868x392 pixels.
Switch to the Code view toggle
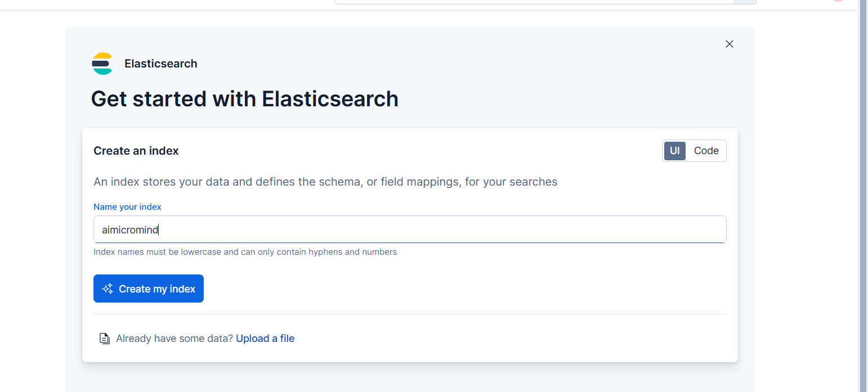coord(706,151)
